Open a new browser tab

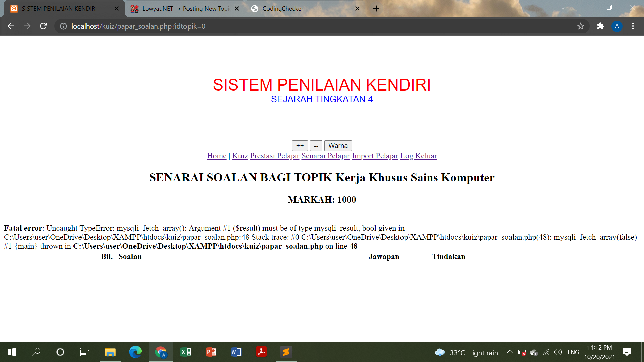(376, 9)
